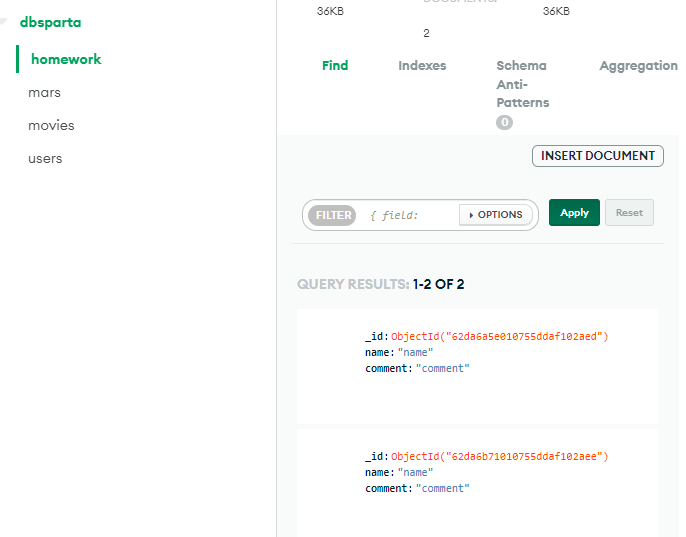Viewport: 686px width, 537px height.
Task: Open the movies collection
Action: 51,126
